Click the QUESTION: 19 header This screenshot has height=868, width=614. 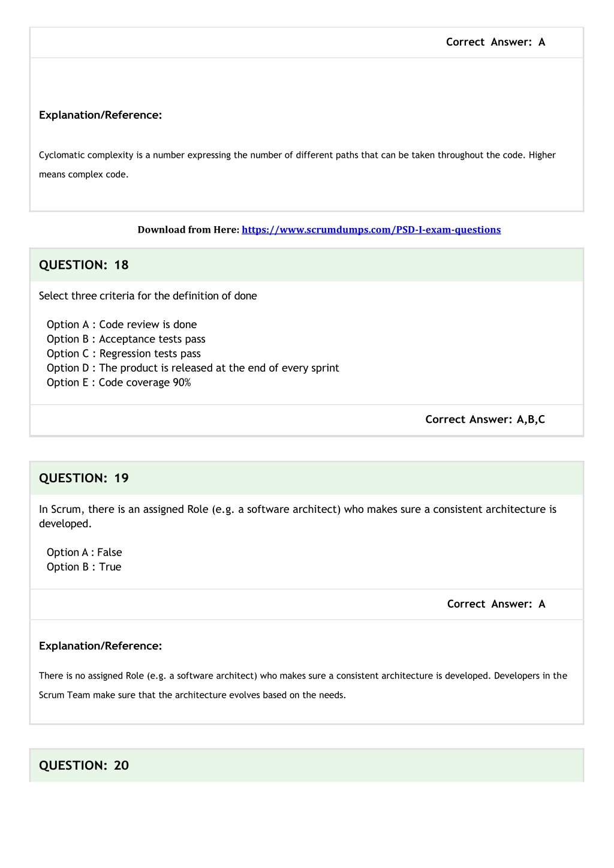[x=84, y=478]
